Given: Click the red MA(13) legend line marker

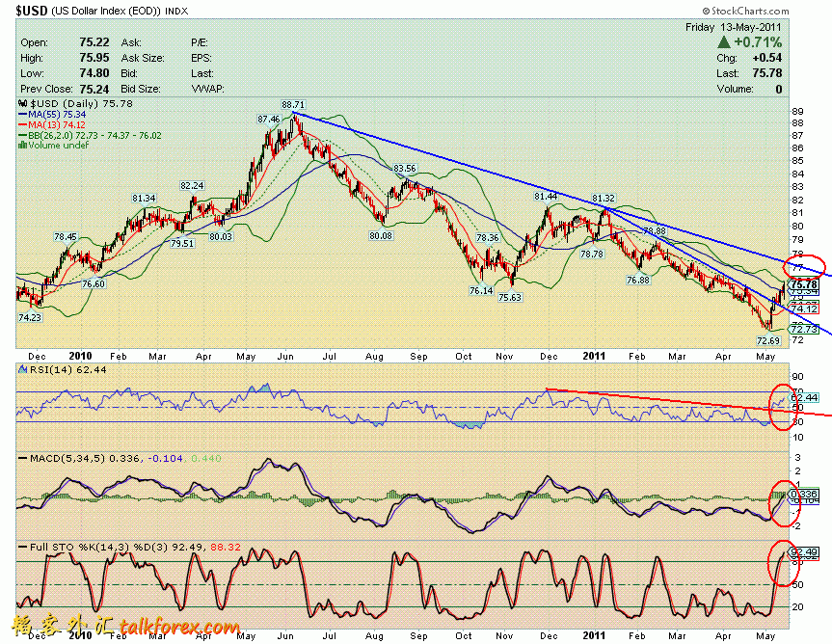Looking at the screenshot, I should (23, 124).
